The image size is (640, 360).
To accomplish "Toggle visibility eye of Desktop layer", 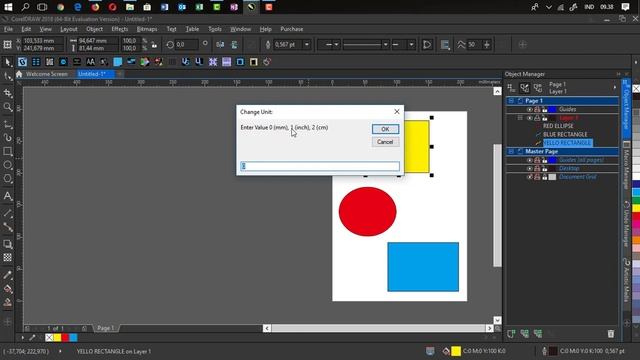I will tap(529, 169).
